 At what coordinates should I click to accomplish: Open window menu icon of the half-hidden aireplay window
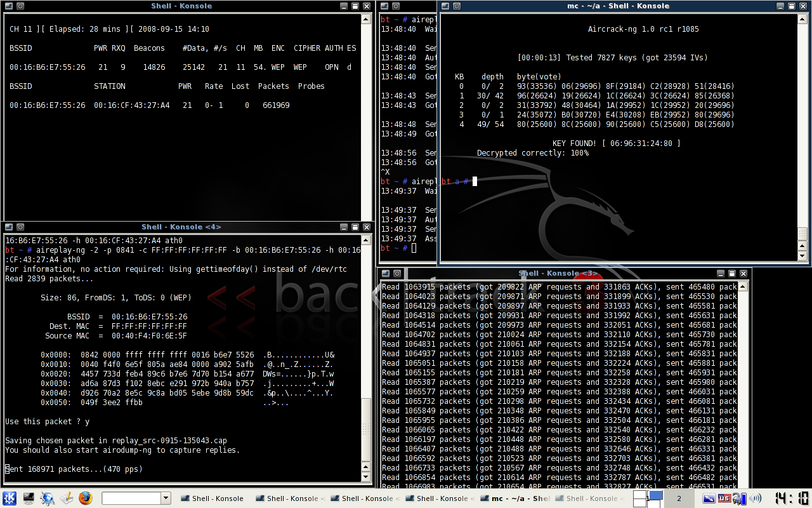(385, 6)
